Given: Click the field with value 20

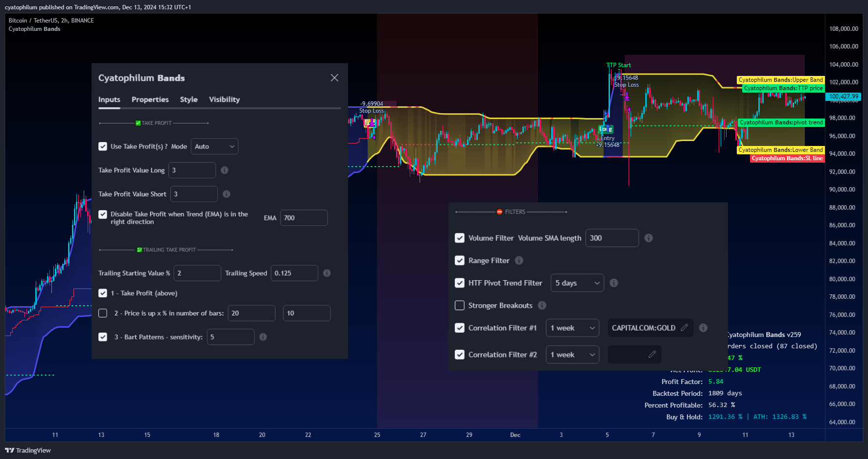Looking at the screenshot, I should pyautogui.click(x=252, y=314).
